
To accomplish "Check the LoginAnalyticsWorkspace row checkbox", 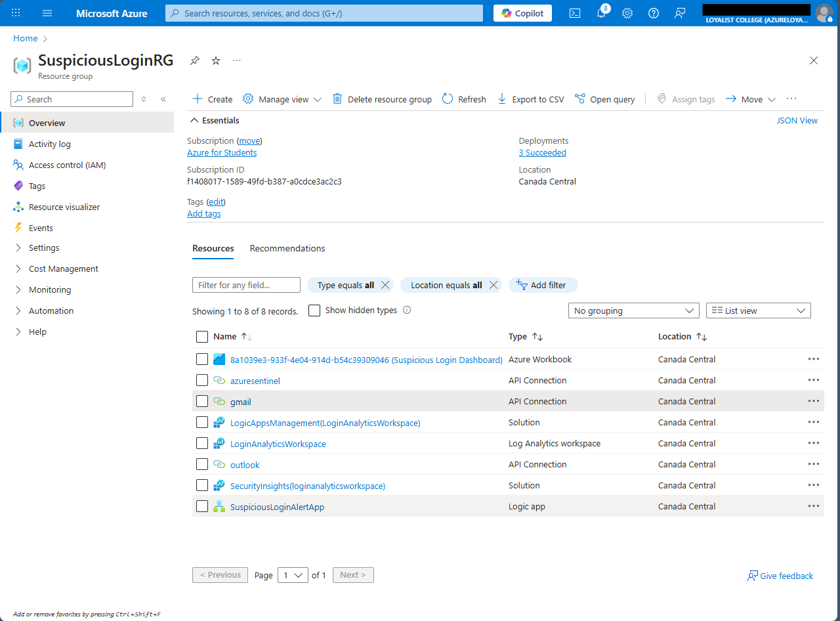I will [202, 443].
